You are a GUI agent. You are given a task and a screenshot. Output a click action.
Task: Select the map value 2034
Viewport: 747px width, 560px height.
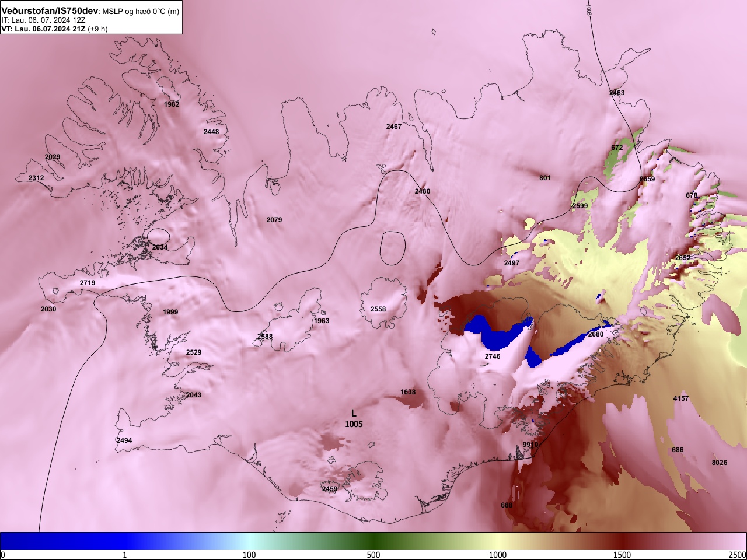tap(160, 247)
